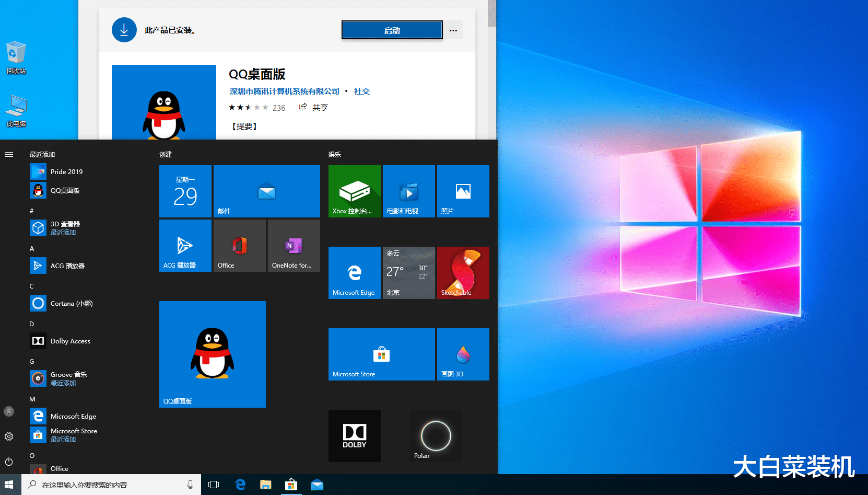This screenshot has height=495, width=868.
Task: Open the 照片 photos tile
Action: [x=463, y=191]
